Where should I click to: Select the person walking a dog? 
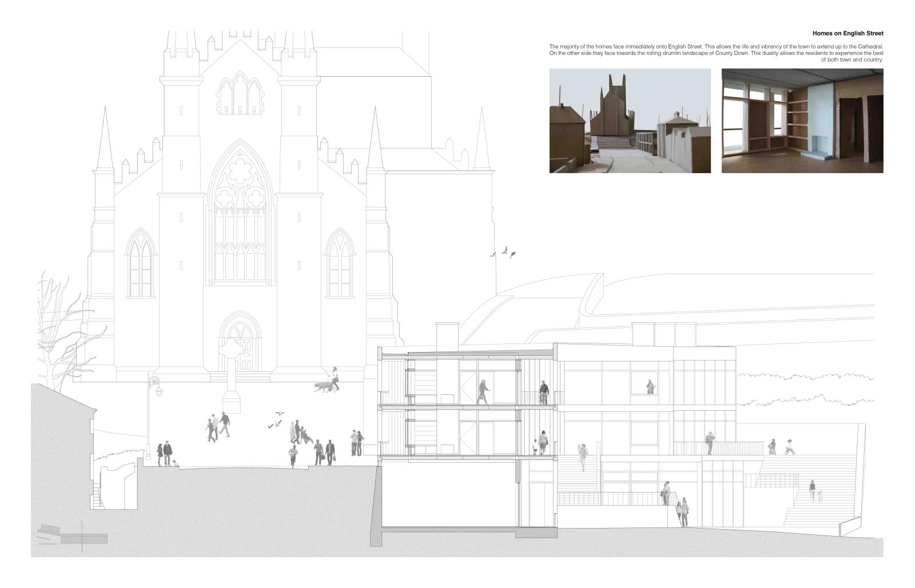pyautogui.click(x=328, y=381)
